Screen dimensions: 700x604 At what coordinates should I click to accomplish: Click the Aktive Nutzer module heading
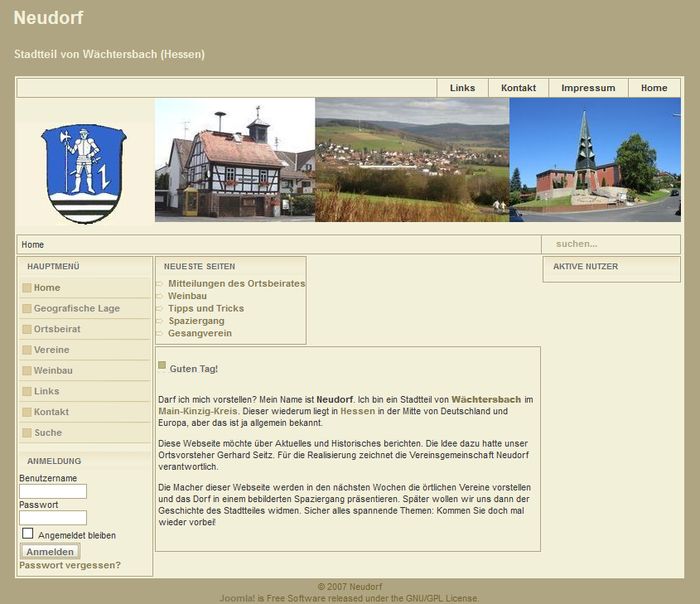(x=586, y=267)
